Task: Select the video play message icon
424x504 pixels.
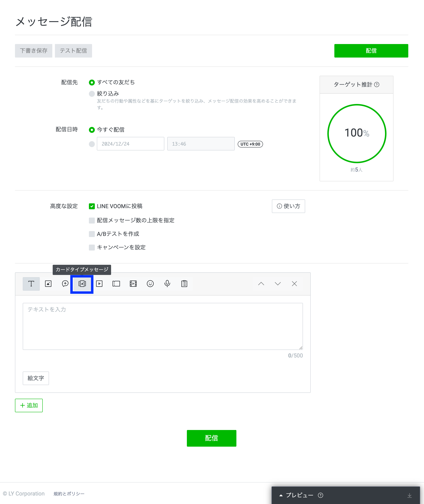Action: (99, 284)
